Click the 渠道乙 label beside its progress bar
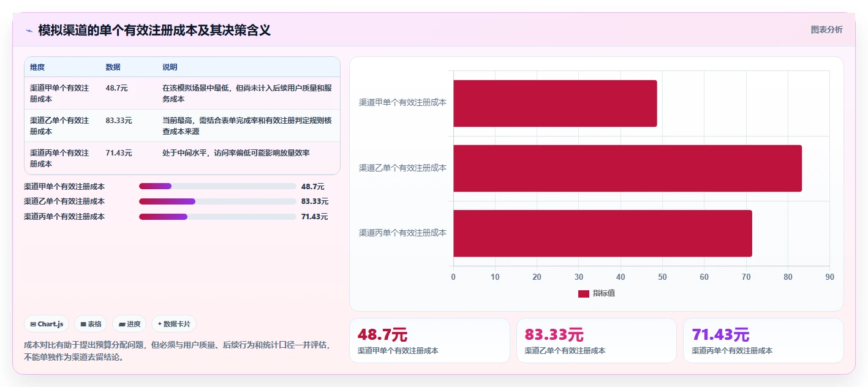 64,201
